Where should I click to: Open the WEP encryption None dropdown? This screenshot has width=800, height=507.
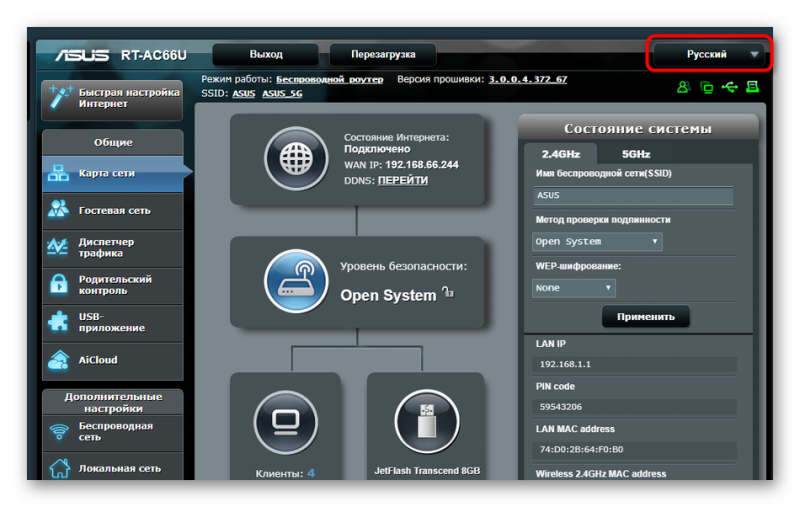(574, 288)
